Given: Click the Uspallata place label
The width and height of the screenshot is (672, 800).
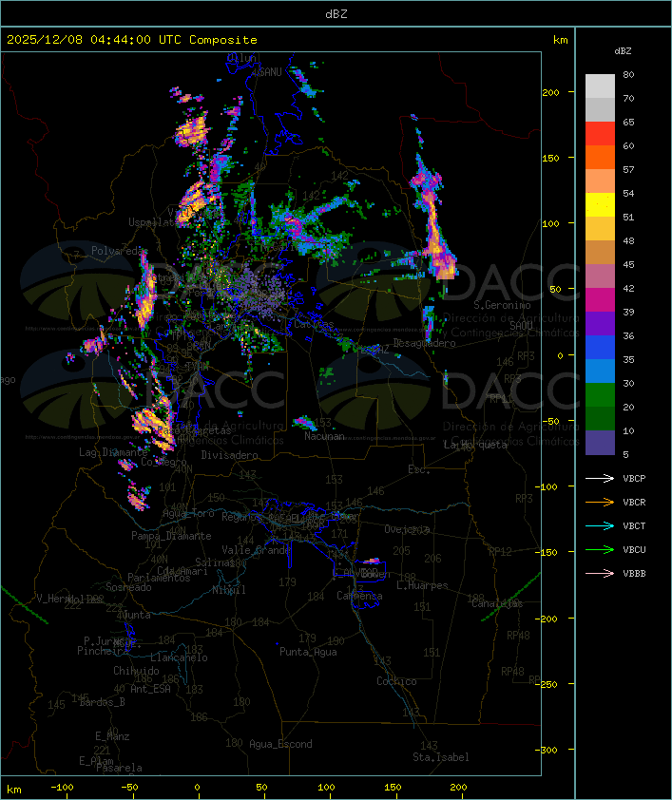Looking at the screenshot, I should point(154,222).
